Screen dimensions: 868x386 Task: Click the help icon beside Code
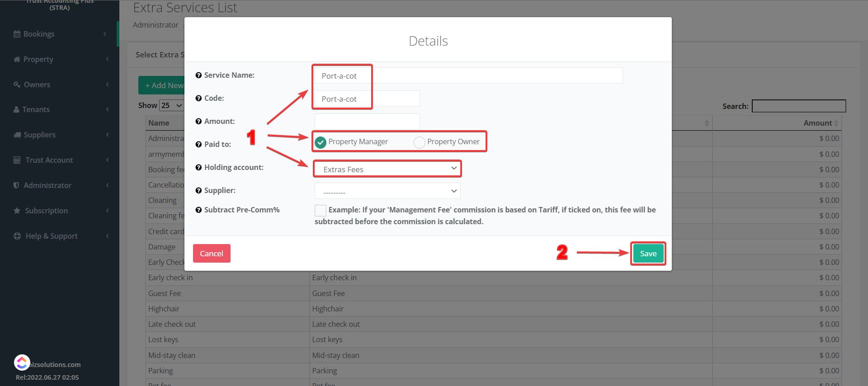click(x=198, y=99)
